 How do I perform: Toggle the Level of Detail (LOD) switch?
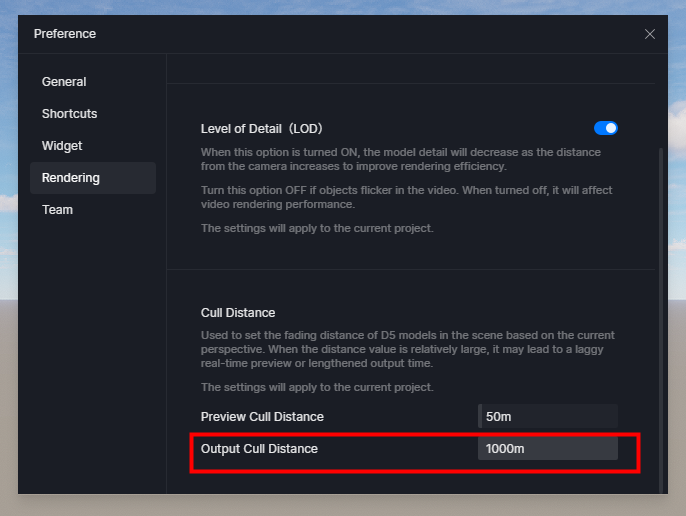pos(606,128)
